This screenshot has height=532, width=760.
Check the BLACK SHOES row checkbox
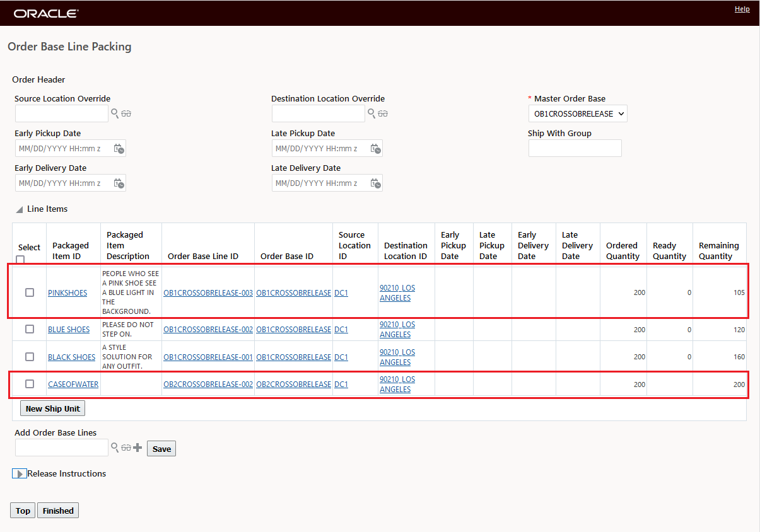point(30,357)
